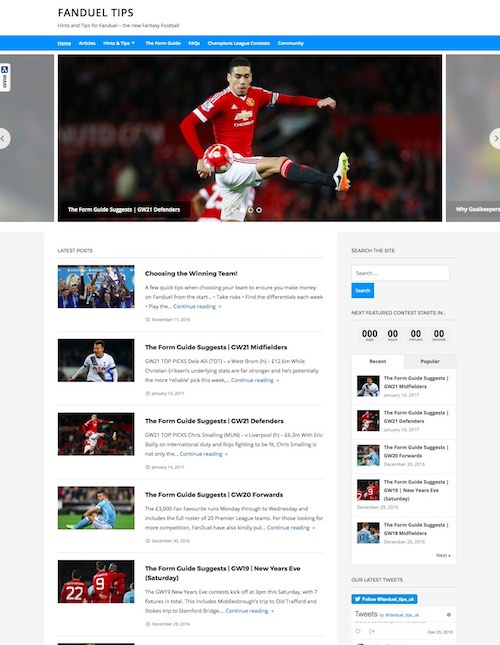Click Continue reading under GW19 New Years Eve post
The image size is (500, 645).
point(250,611)
